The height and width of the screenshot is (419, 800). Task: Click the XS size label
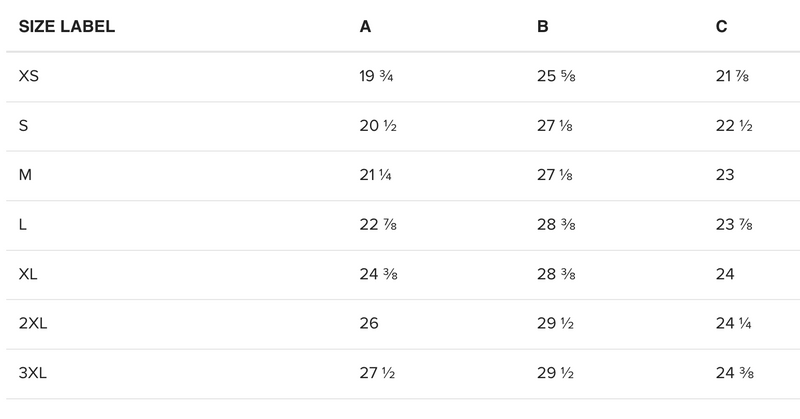[x=29, y=77]
